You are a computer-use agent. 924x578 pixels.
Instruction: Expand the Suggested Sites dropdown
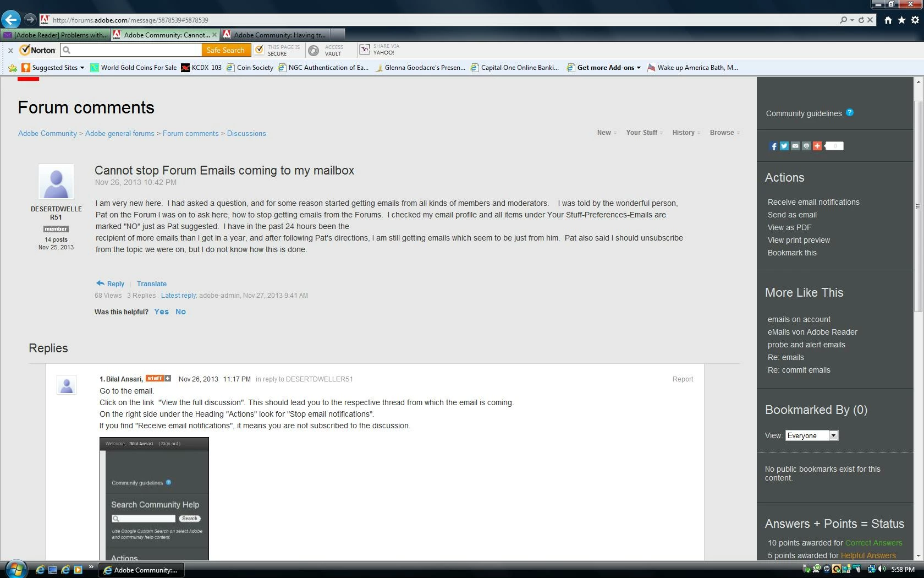click(82, 68)
